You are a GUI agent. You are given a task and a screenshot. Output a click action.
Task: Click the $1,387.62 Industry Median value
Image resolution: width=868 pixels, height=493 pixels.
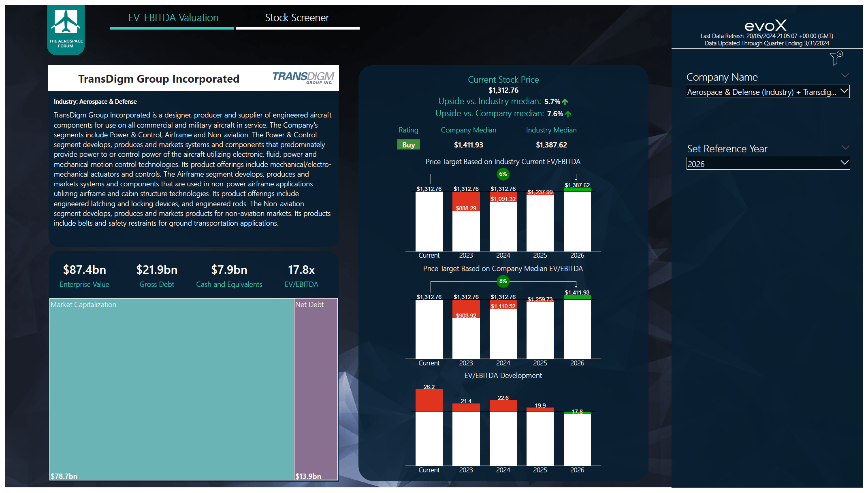point(551,145)
